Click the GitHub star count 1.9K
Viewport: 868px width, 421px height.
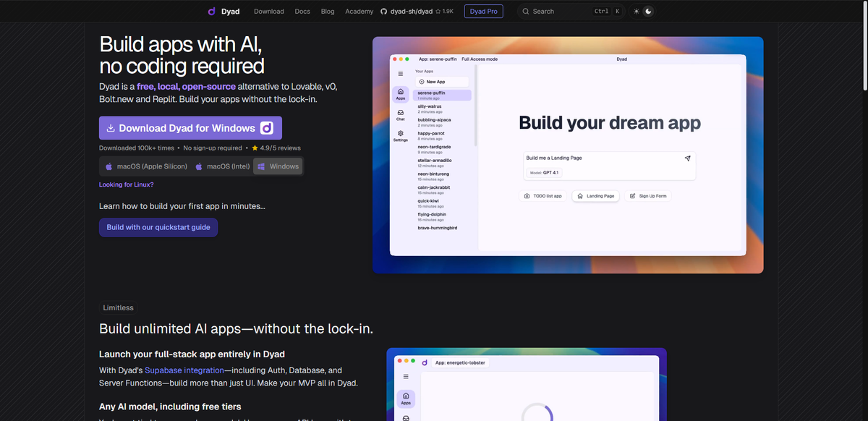(445, 12)
